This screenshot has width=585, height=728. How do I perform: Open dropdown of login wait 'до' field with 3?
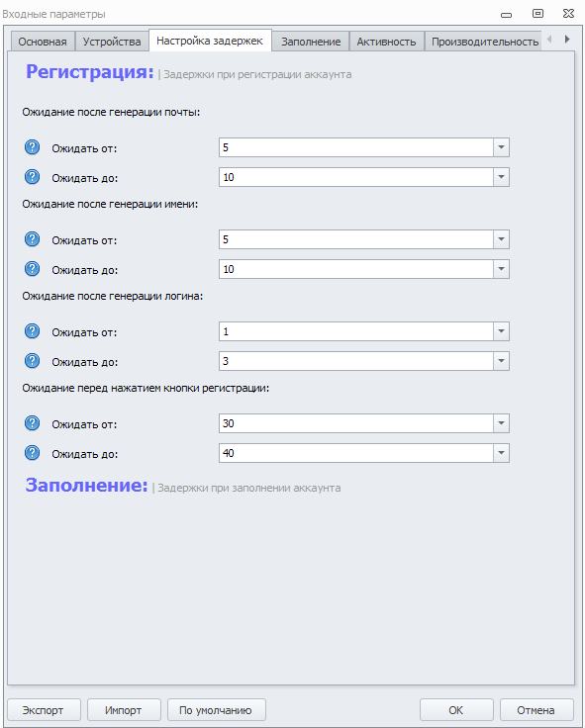pyautogui.click(x=501, y=361)
